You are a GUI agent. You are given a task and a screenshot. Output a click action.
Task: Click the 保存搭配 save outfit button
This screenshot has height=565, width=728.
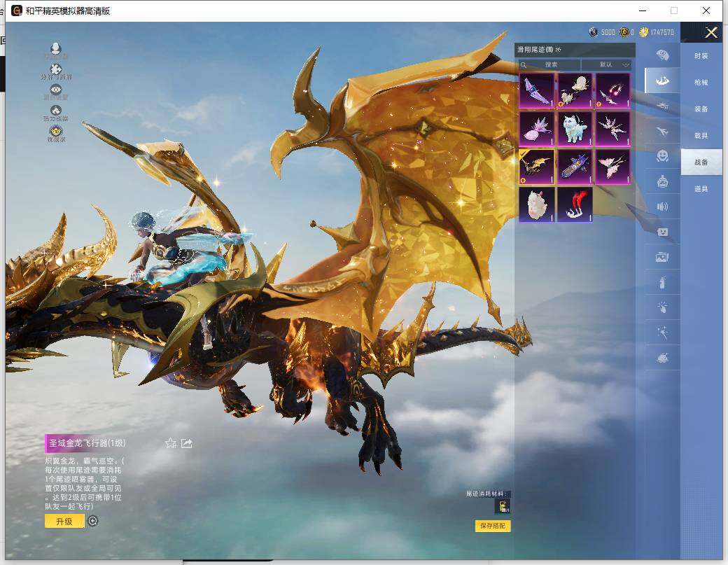(493, 526)
